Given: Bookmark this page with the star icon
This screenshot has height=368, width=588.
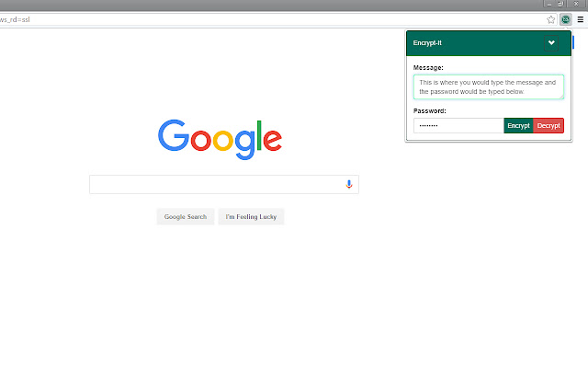Looking at the screenshot, I should point(550,19).
